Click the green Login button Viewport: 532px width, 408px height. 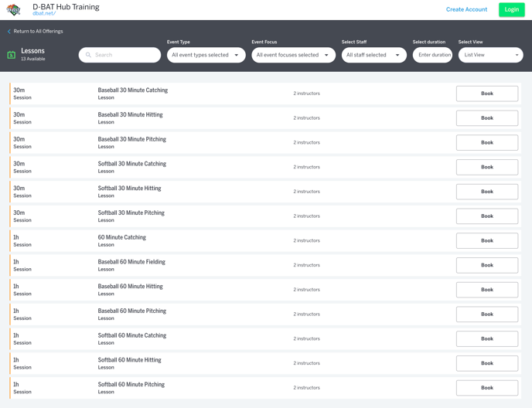pyautogui.click(x=512, y=9)
